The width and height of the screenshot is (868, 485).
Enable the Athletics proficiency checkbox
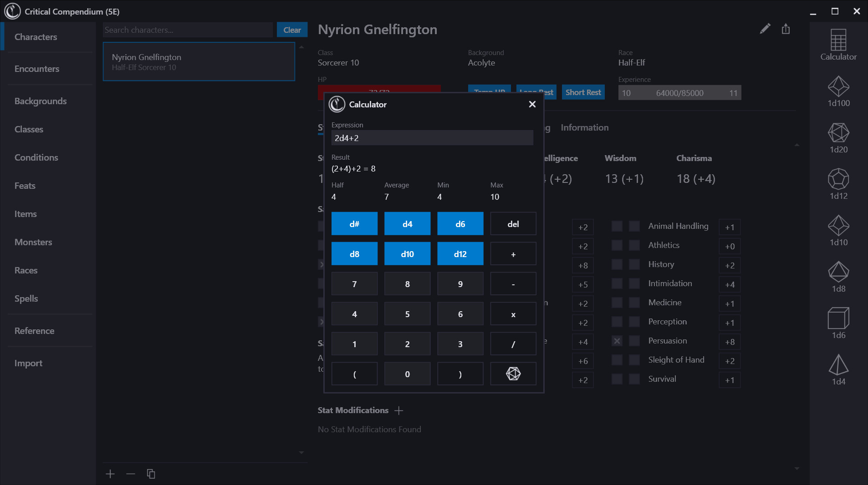point(617,245)
